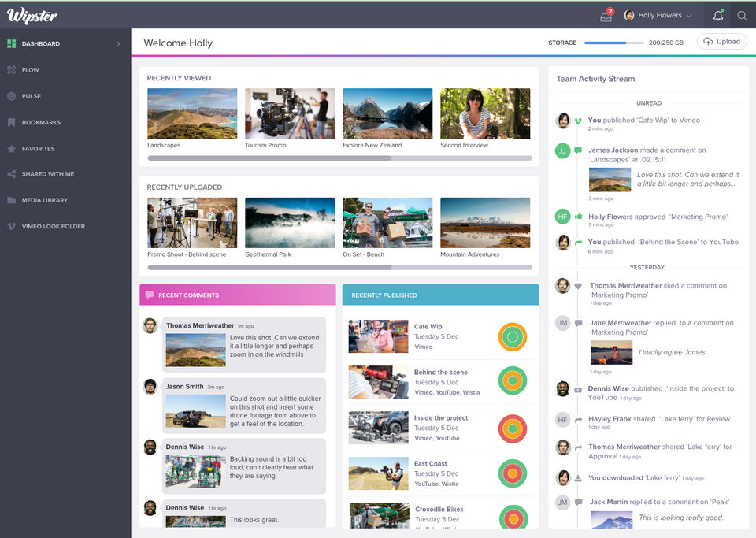Viewport: 756px width, 538px height.
Task: Open search via the magnifier icon
Action: click(742, 16)
